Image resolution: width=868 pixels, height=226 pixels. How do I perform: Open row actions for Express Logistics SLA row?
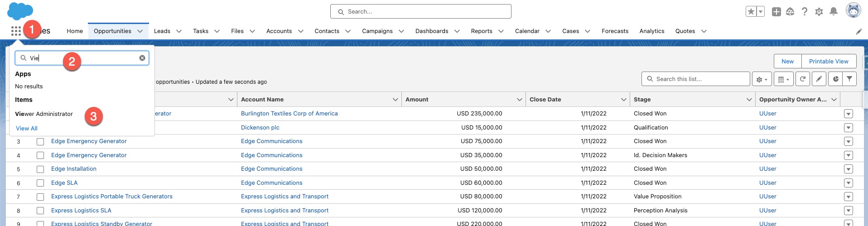tap(849, 211)
